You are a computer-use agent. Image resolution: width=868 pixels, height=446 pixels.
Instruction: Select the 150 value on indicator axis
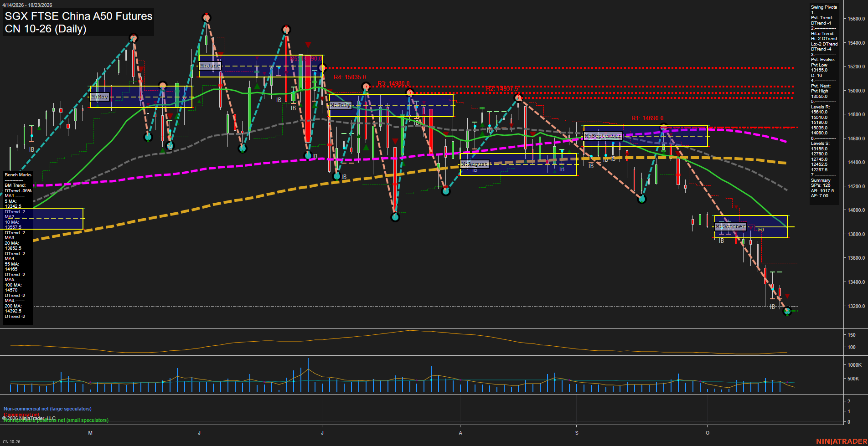point(852,335)
